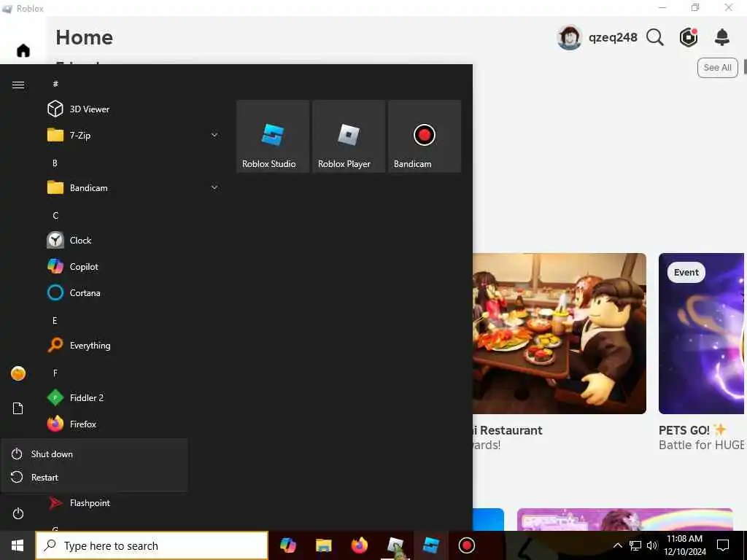Open Fiddler 2 from the list
This screenshot has width=747, height=560.
coord(133,397)
